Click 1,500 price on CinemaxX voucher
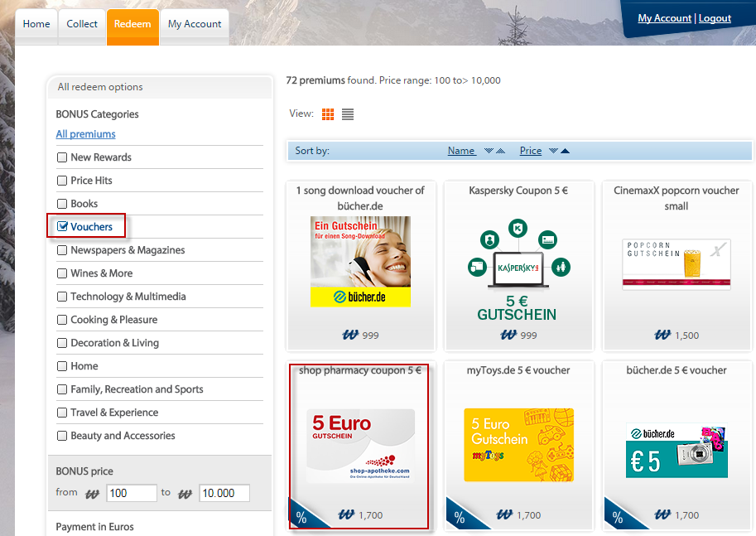 pos(687,336)
